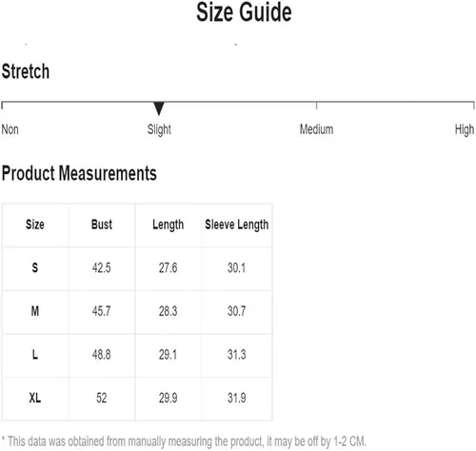476x451 pixels.
Task: Select the Non stretch label
Action: [x=10, y=129]
